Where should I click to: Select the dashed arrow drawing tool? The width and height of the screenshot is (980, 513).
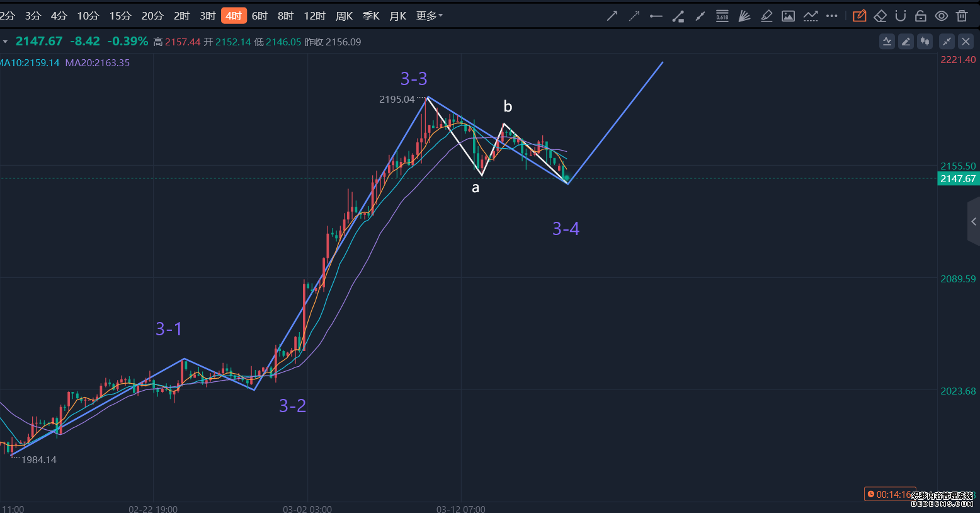coord(634,16)
